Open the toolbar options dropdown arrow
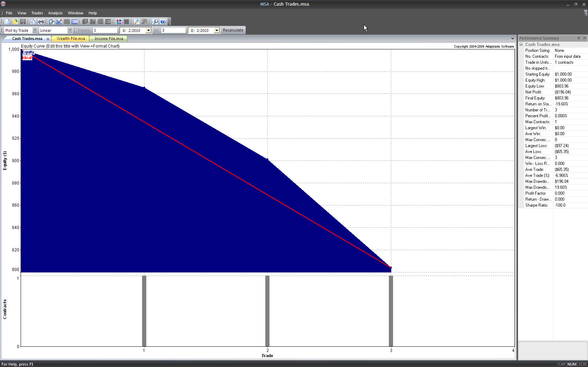The image size is (588, 367). tap(170, 23)
